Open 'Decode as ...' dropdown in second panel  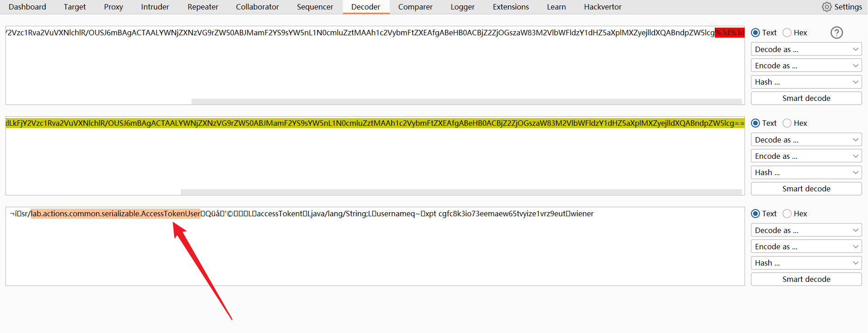tap(807, 140)
